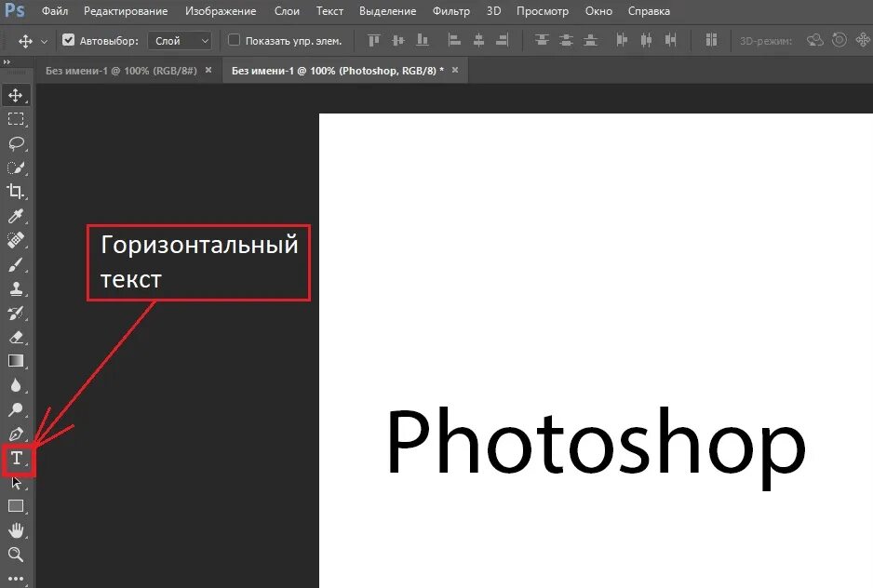Select the Brush tool
The image size is (873, 588).
(x=16, y=264)
